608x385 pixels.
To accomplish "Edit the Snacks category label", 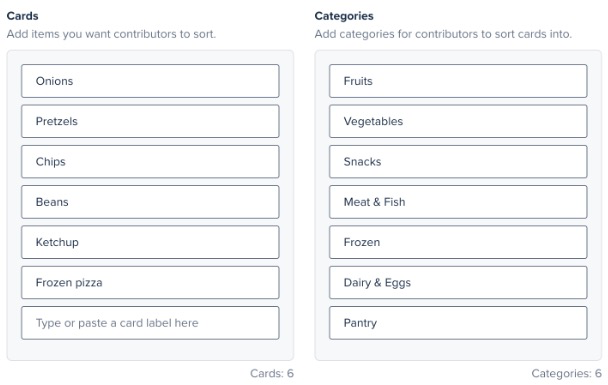I will 458,162.
